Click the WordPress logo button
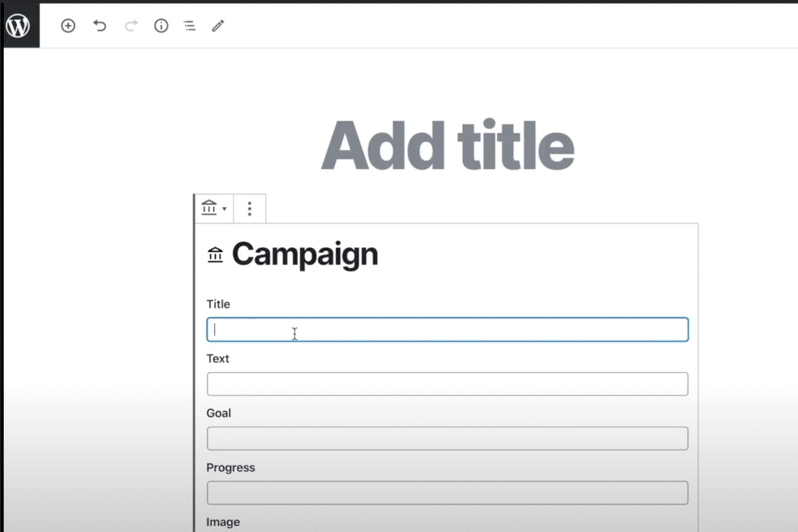The width and height of the screenshot is (798, 532). (x=19, y=26)
